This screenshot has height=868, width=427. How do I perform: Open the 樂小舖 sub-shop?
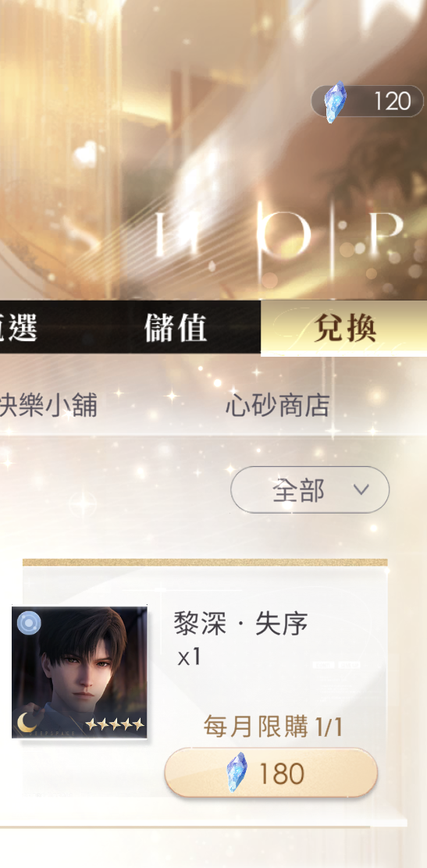tap(48, 406)
